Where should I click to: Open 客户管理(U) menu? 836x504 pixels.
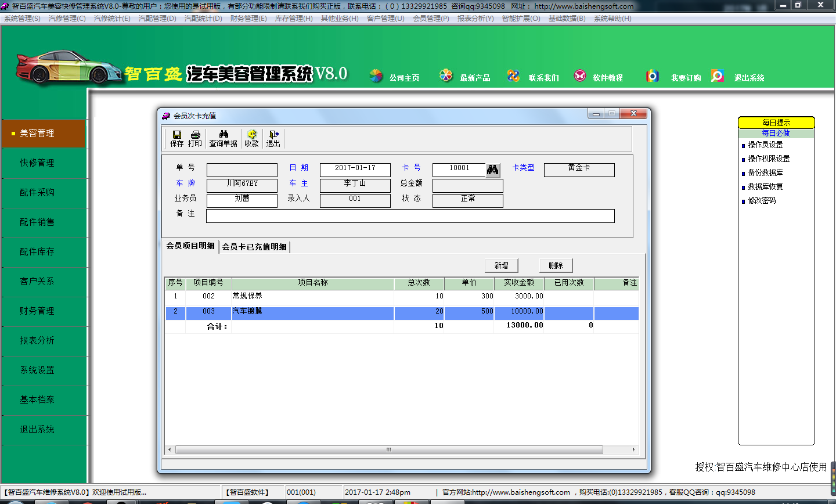(385, 19)
